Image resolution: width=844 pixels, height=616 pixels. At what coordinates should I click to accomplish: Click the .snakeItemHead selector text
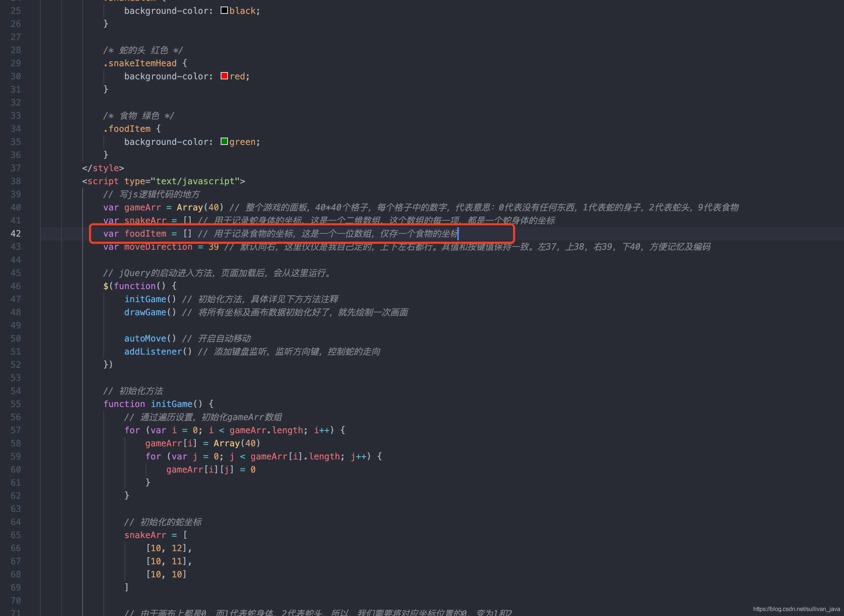140,63
